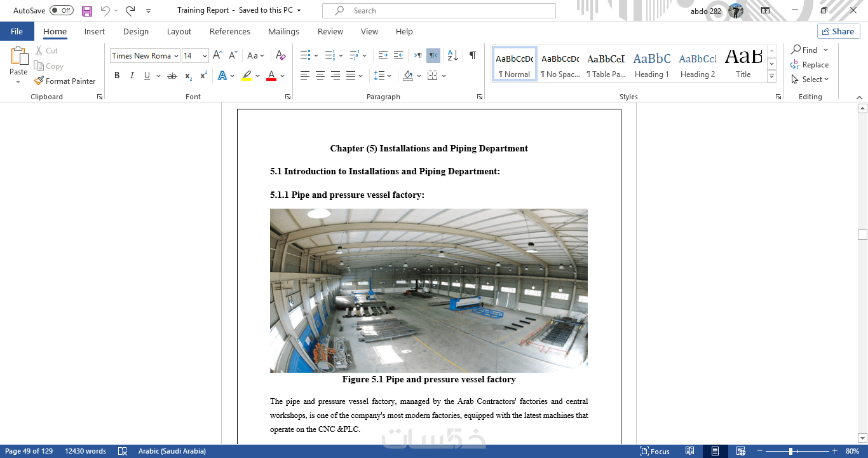This screenshot has width=868, height=458.
Task: Toggle right-to-left text direction
Action: pos(433,56)
